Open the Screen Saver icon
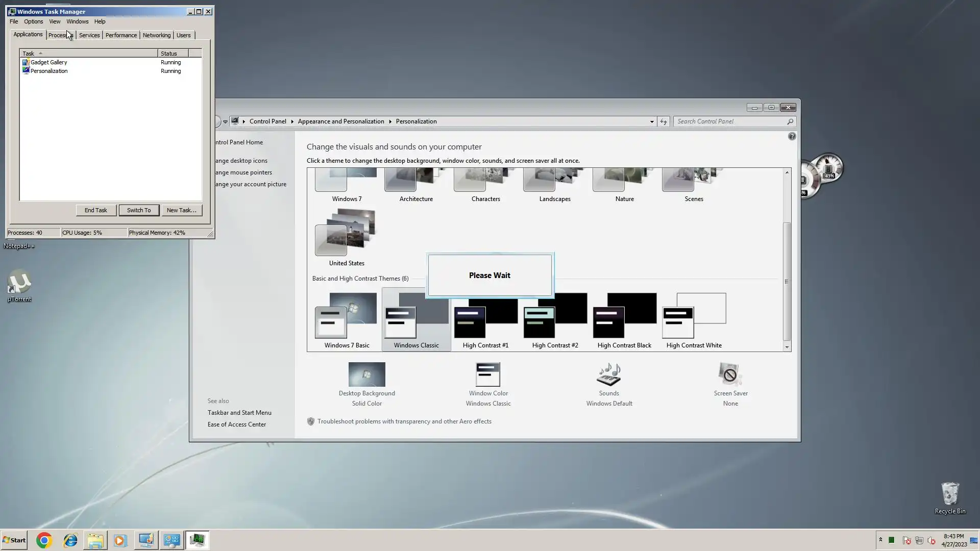Screen dimensions: 980x551 pos(730,375)
